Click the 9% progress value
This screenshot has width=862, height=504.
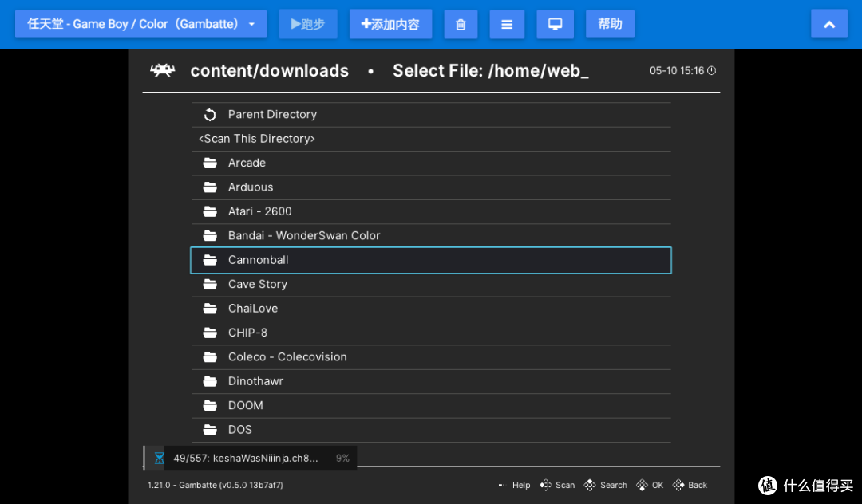pyautogui.click(x=342, y=458)
